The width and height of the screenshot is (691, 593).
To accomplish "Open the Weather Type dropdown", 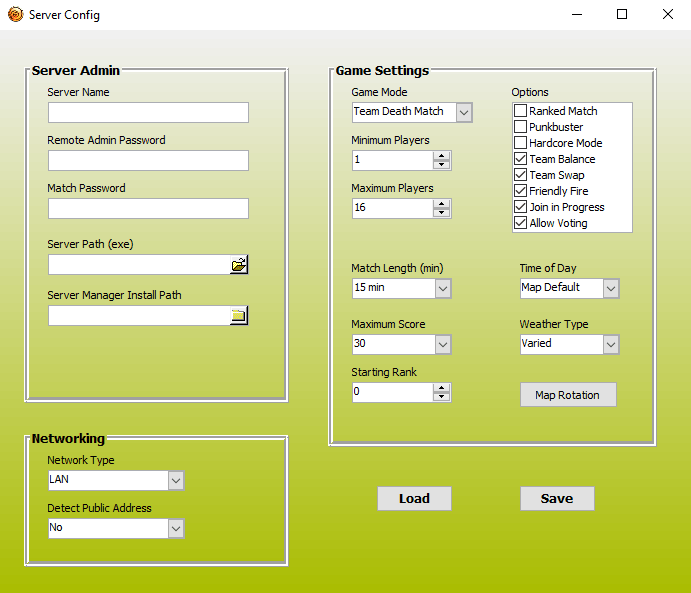I will 611,344.
